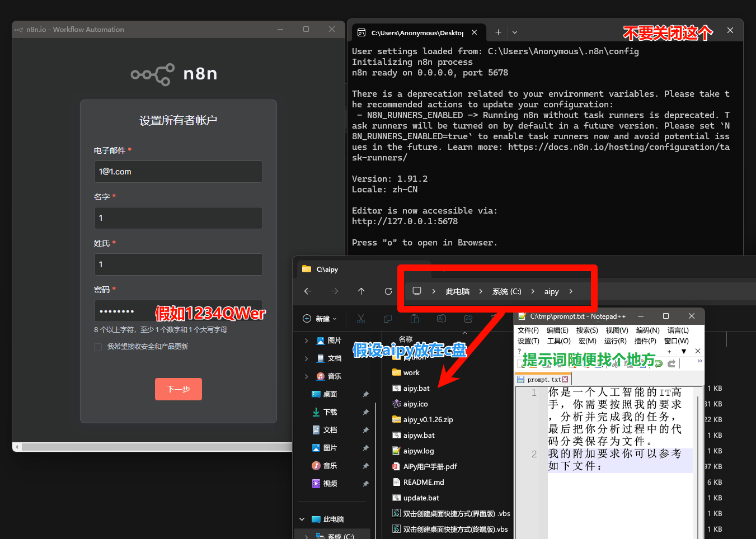This screenshot has height=539, width=756.
Task: Switch to the prompt.txt tab
Action: 543,380
